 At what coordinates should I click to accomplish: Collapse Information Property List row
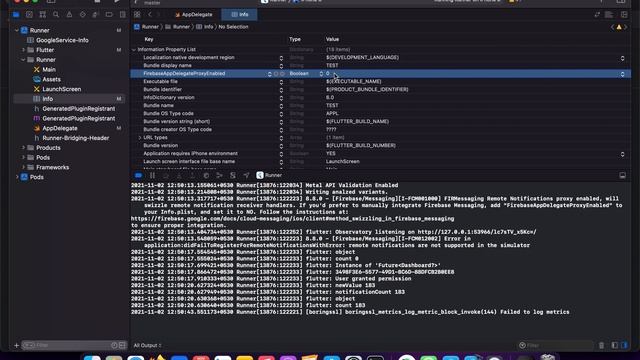(x=134, y=49)
